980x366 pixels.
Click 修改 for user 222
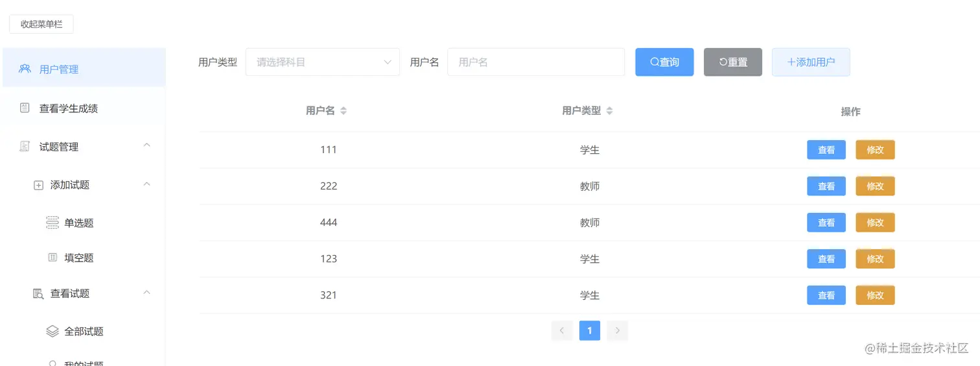click(x=876, y=186)
